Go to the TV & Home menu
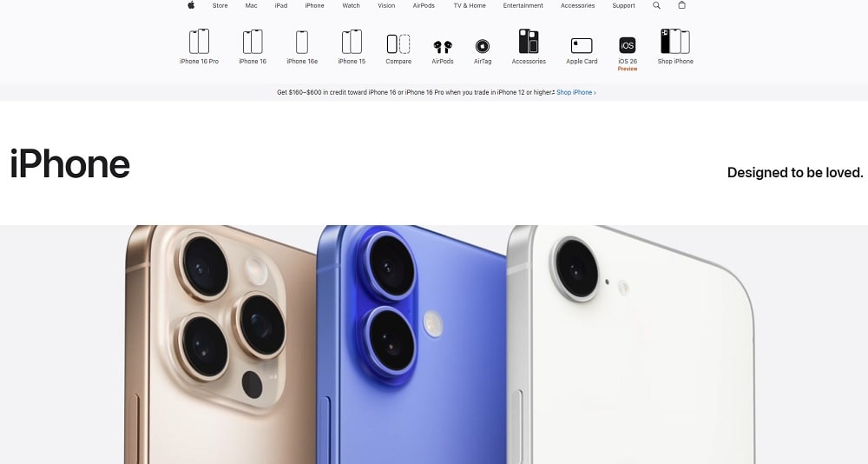 pos(470,5)
